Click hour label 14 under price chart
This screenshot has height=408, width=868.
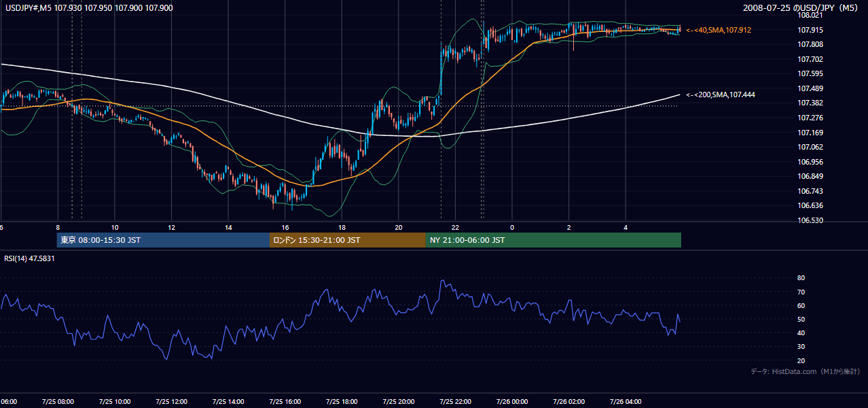pyautogui.click(x=228, y=227)
